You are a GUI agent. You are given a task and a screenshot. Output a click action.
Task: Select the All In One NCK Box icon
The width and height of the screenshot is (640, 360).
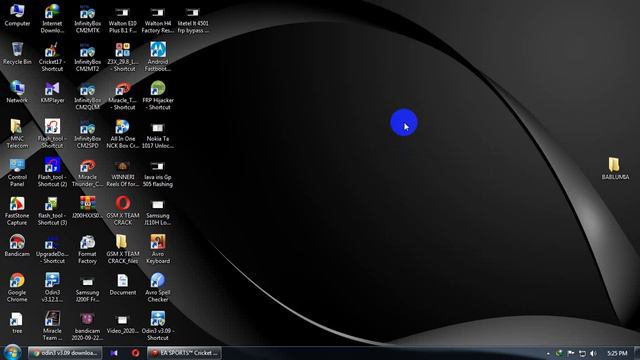(122, 134)
